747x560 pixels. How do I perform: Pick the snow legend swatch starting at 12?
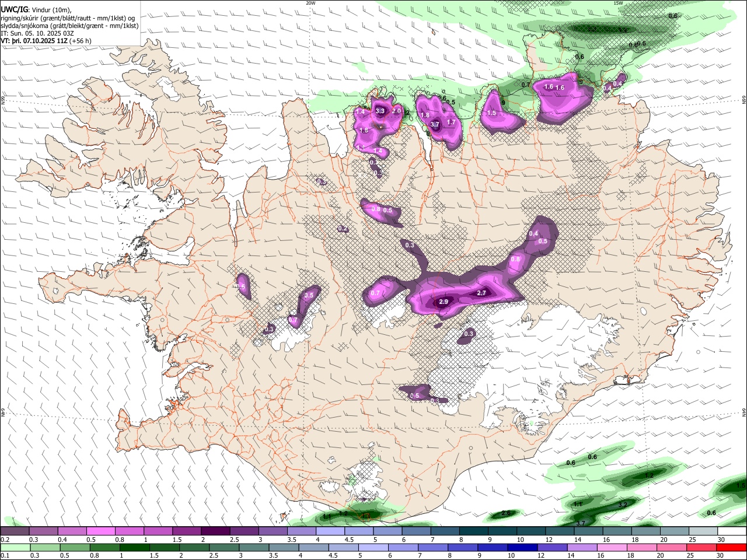pyautogui.click(x=560, y=531)
